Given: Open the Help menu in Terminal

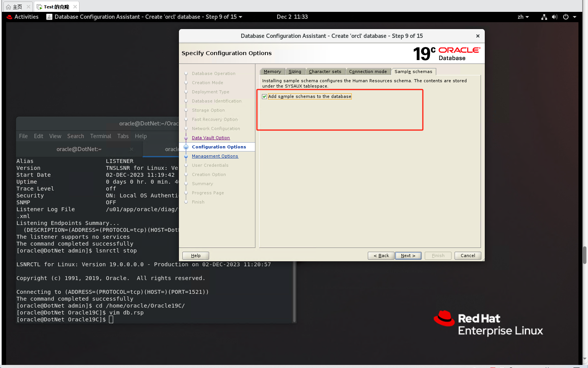Looking at the screenshot, I should pos(141,136).
